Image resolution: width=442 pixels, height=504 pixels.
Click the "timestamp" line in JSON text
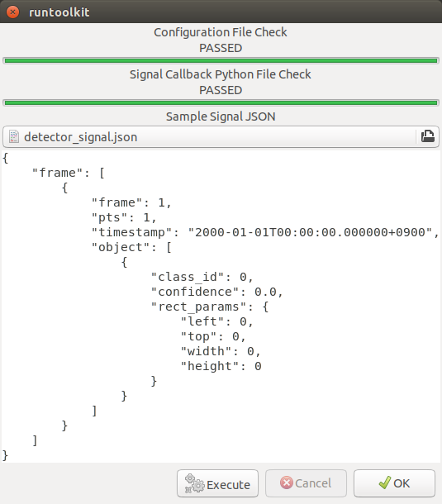(x=265, y=232)
